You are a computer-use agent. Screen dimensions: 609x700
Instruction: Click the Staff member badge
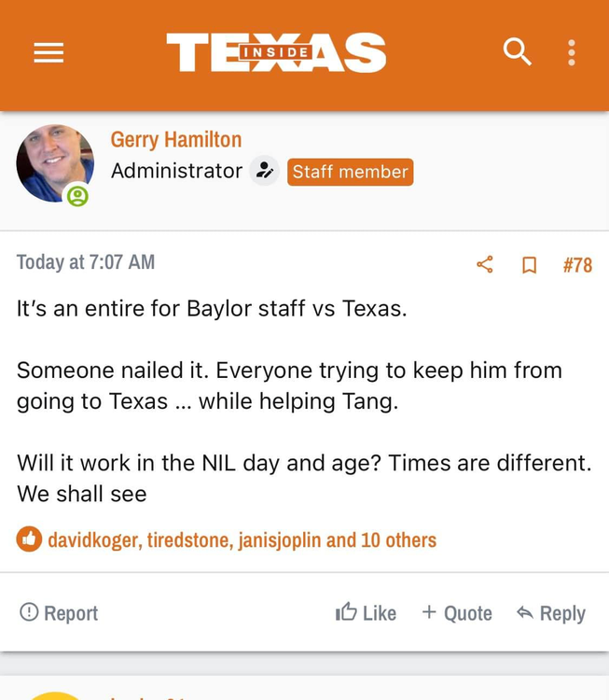(350, 172)
